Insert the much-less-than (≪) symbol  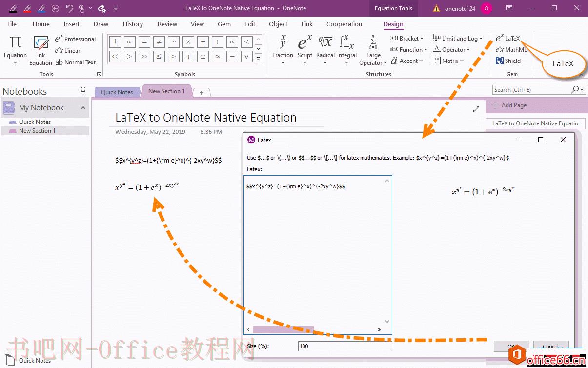click(x=115, y=57)
